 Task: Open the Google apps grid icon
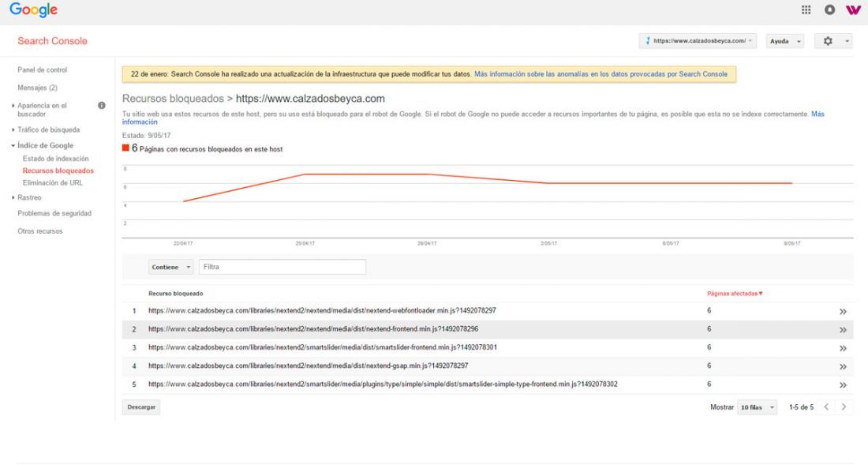pos(806,9)
